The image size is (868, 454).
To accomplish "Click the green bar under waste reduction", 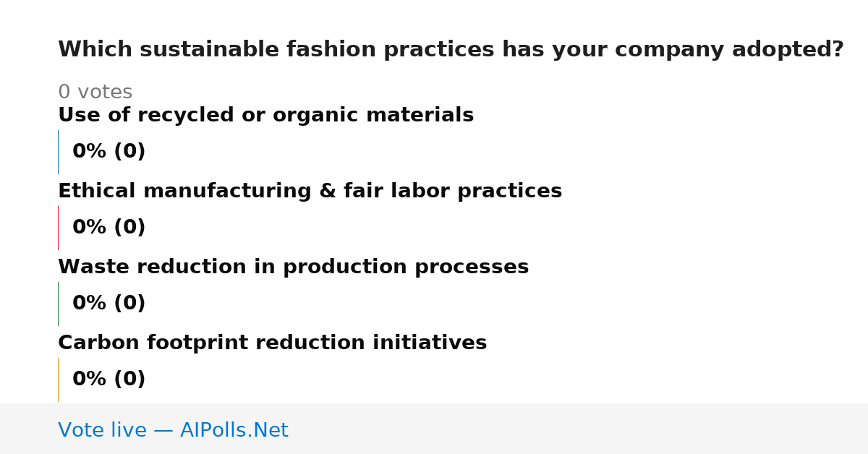I will (x=58, y=304).
